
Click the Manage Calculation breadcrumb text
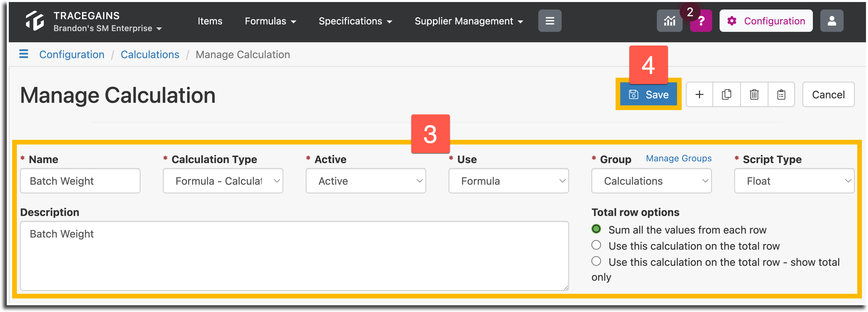coord(243,54)
